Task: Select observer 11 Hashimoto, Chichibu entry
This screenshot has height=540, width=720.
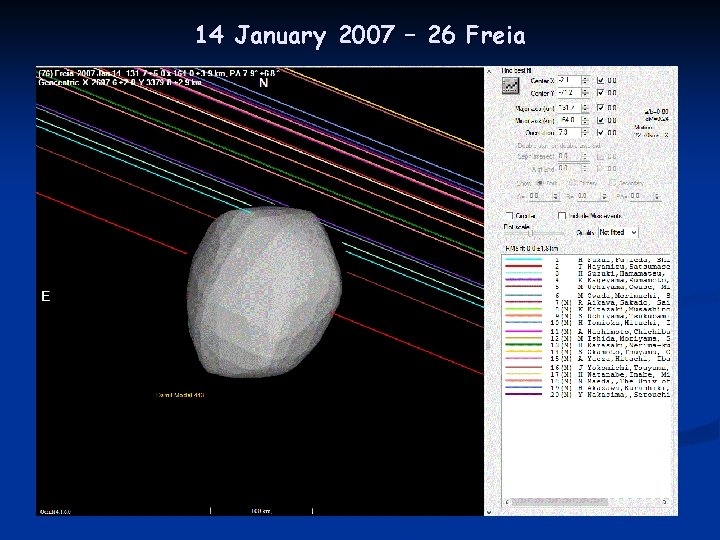Action: tap(610, 332)
